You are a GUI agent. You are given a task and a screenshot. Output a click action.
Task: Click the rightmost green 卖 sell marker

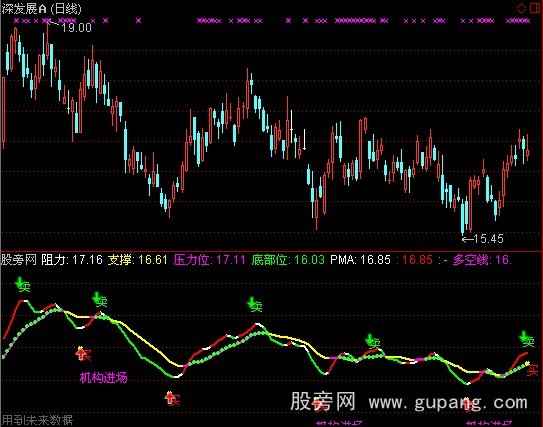click(x=527, y=339)
